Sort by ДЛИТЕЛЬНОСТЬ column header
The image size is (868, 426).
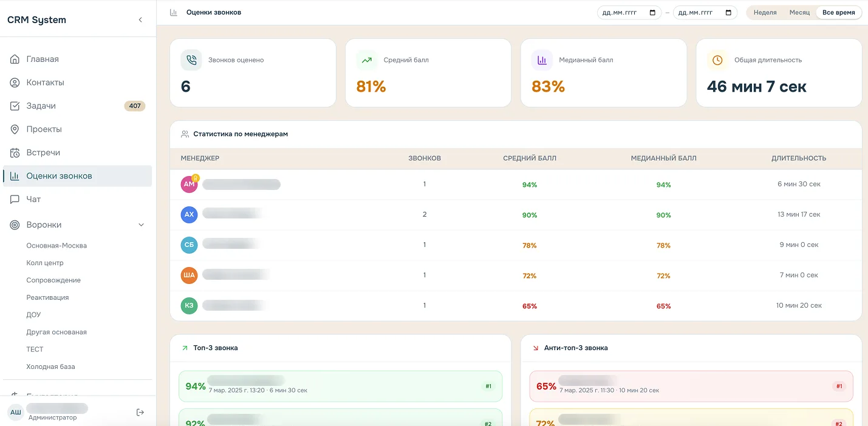(799, 158)
